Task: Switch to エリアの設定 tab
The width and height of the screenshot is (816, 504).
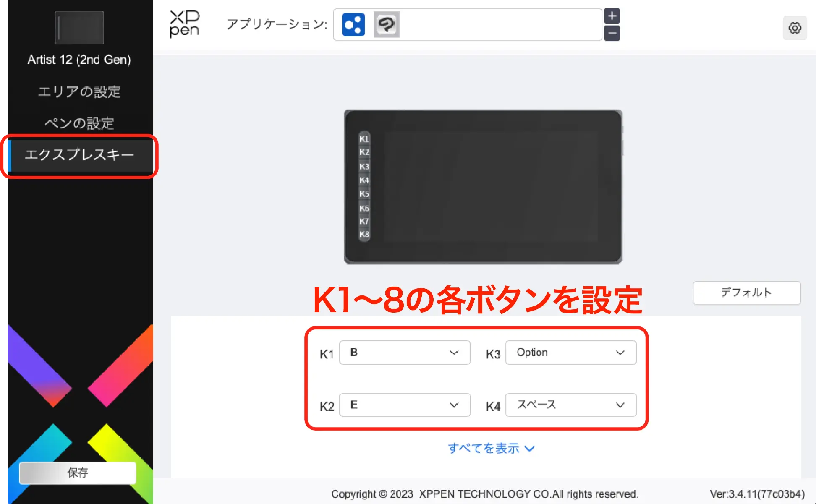Action: click(x=79, y=91)
